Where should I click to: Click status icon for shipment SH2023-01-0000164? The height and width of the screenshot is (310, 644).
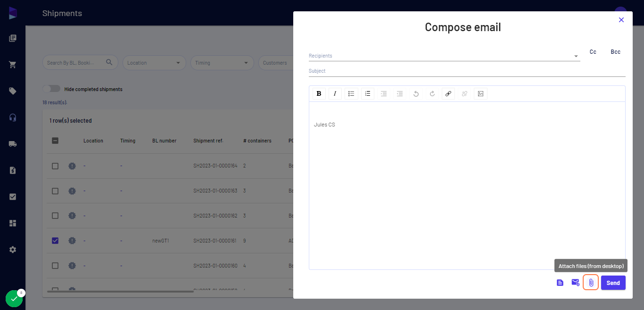click(72, 166)
